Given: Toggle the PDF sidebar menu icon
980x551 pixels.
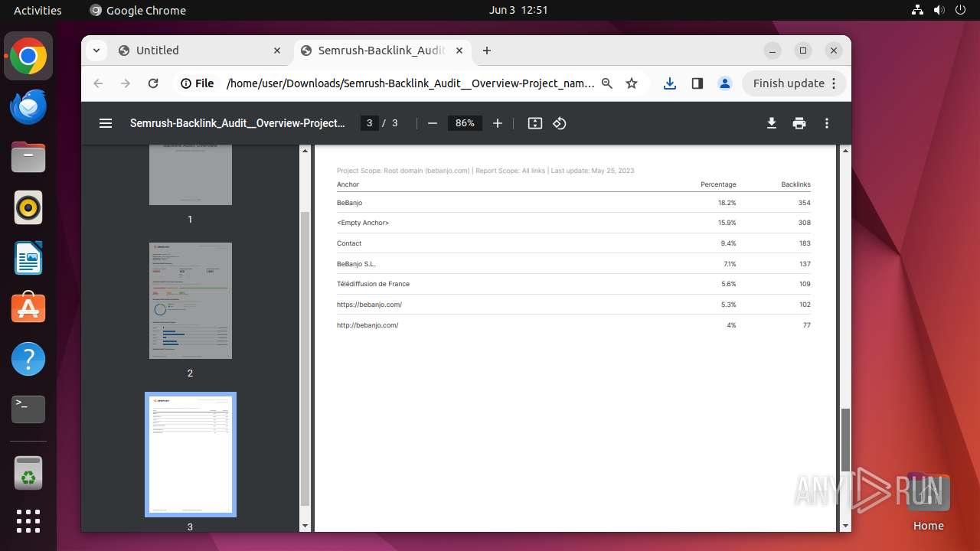Looking at the screenshot, I should [x=106, y=123].
